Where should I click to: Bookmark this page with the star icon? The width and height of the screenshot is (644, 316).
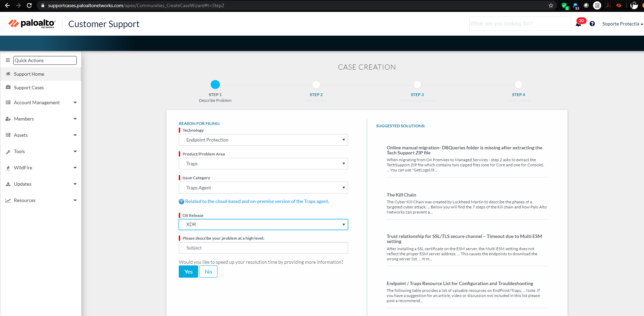(551, 5)
